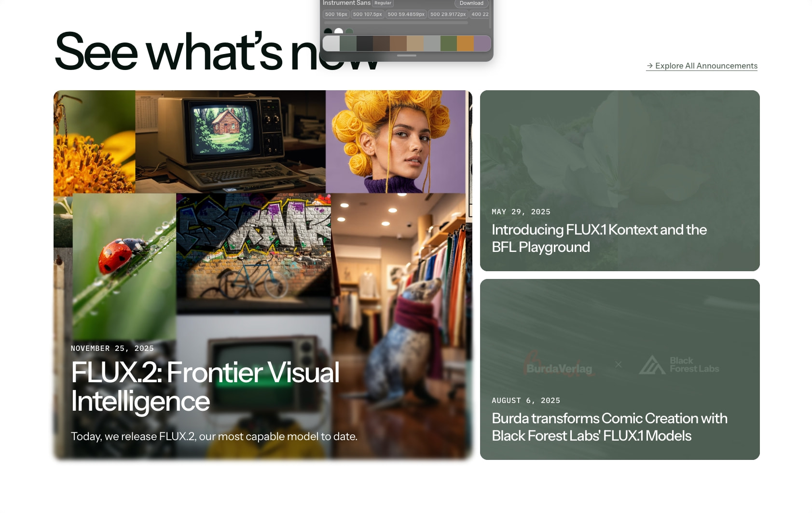Open the Explore All Announcements link
This screenshot has width=812, height=513.
tap(702, 66)
